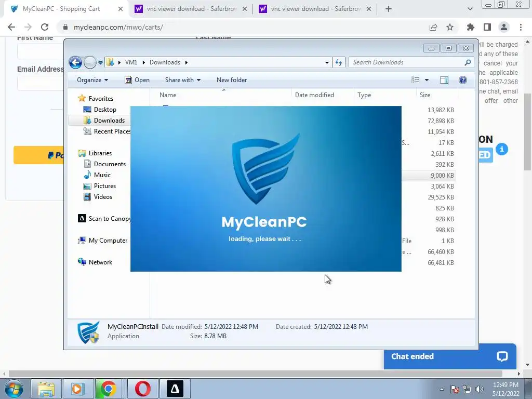Viewport: 532px width, 399px height.
Task: Click the MyCleanPCInstall icon in details pane
Action: (88, 332)
